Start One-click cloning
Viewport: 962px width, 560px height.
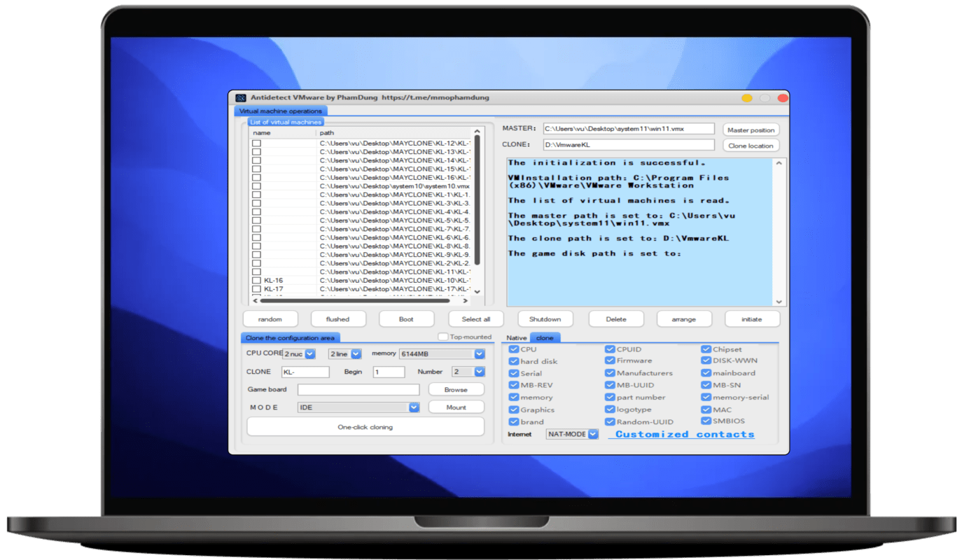365,426
